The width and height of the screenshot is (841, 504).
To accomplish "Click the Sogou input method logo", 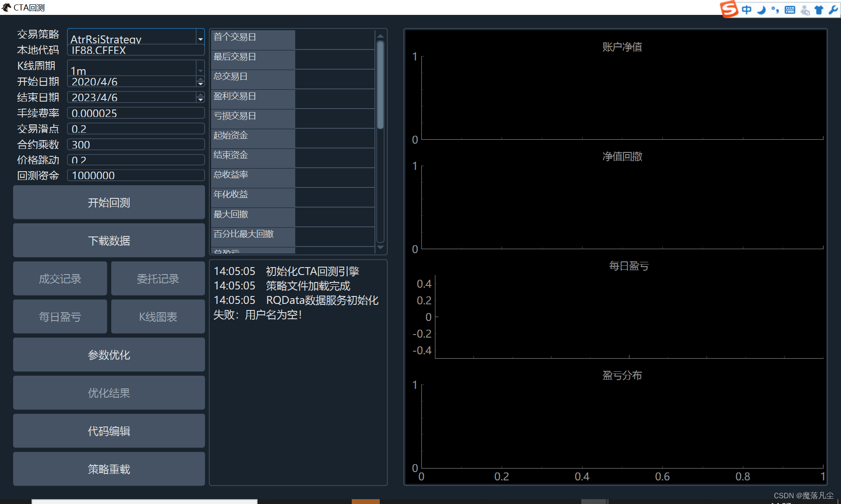I will click(729, 9).
